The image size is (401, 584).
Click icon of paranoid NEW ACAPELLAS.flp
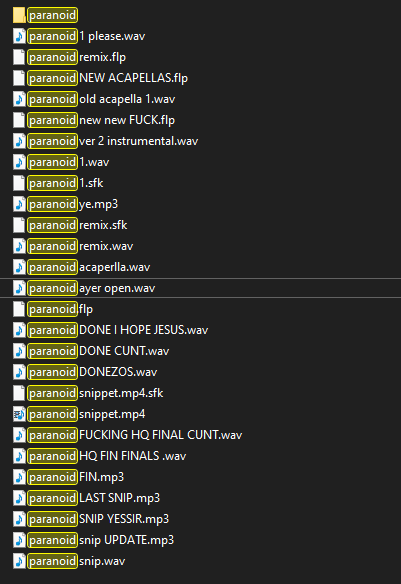click(x=19, y=78)
